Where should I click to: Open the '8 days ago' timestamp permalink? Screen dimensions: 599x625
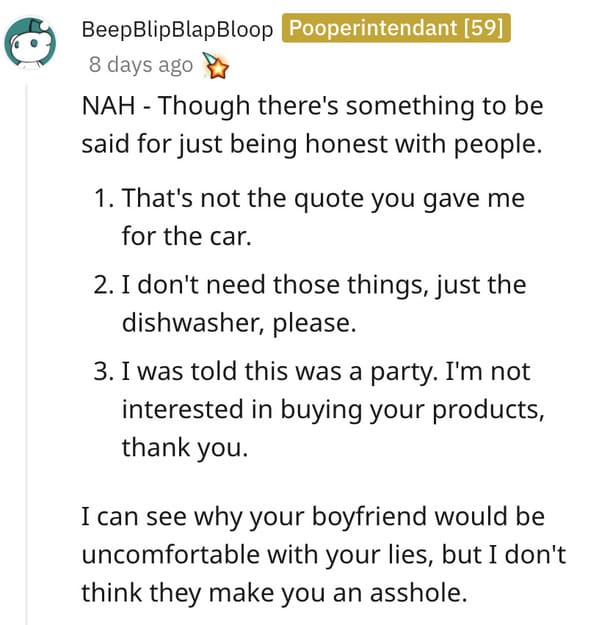tap(141, 65)
